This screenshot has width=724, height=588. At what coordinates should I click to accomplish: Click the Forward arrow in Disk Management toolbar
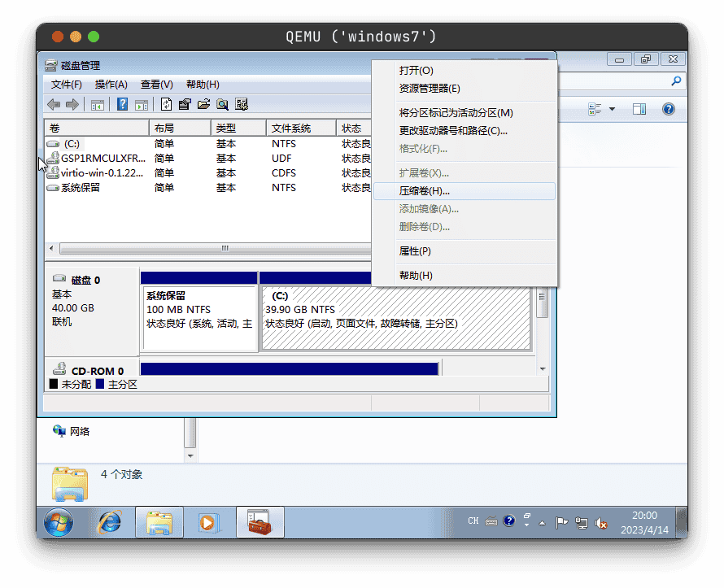72,105
